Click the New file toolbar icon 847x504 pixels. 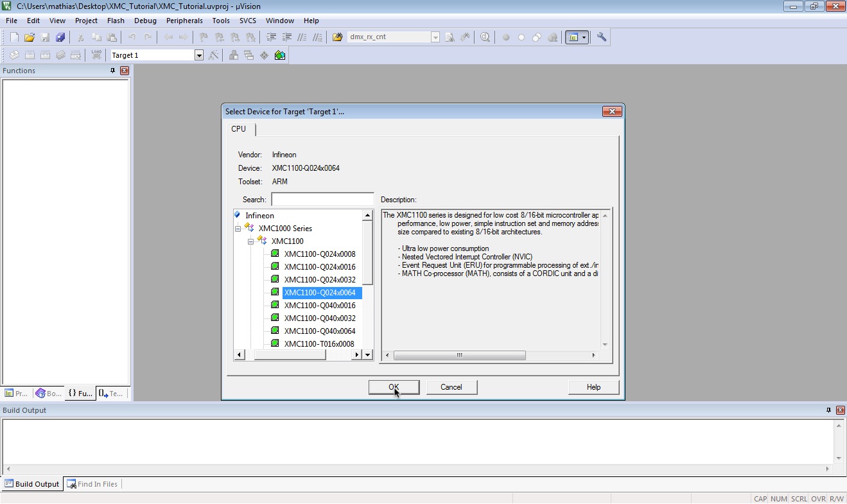click(x=14, y=37)
